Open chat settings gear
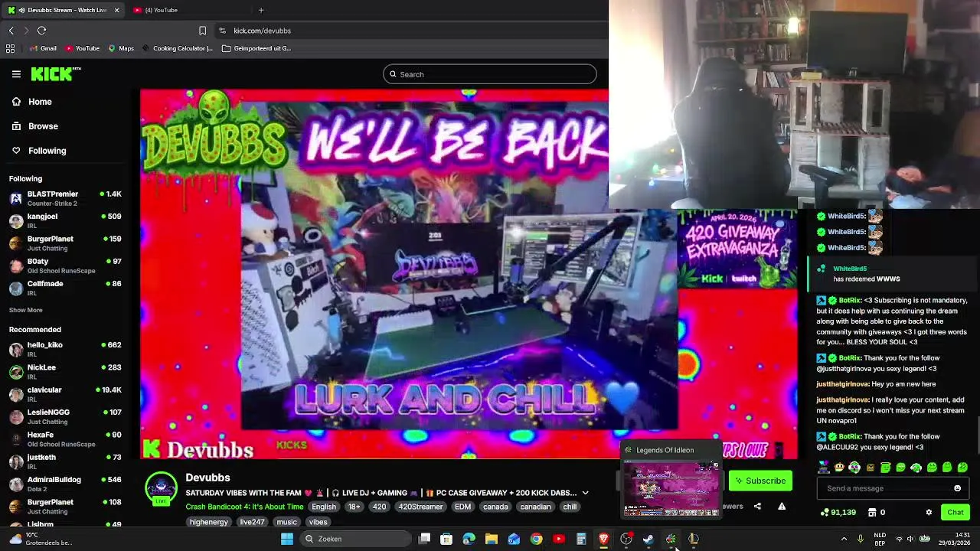 pyautogui.click(x=929, y=512)
